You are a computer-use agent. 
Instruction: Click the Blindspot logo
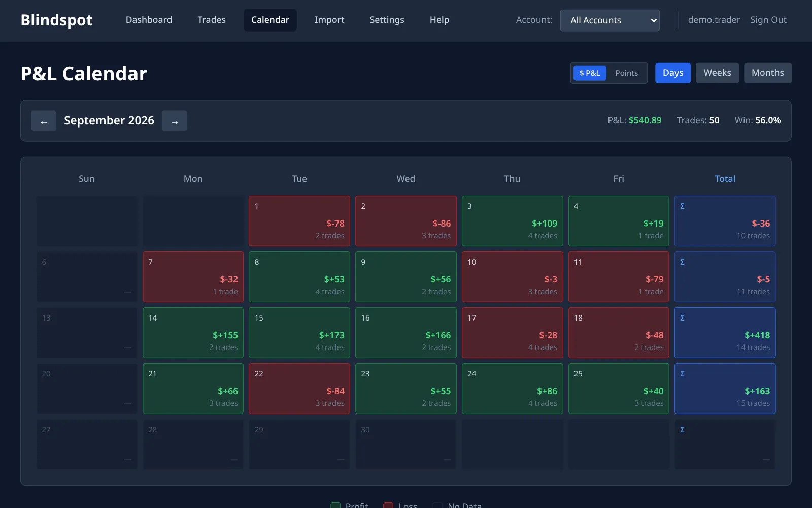[56, 20]
